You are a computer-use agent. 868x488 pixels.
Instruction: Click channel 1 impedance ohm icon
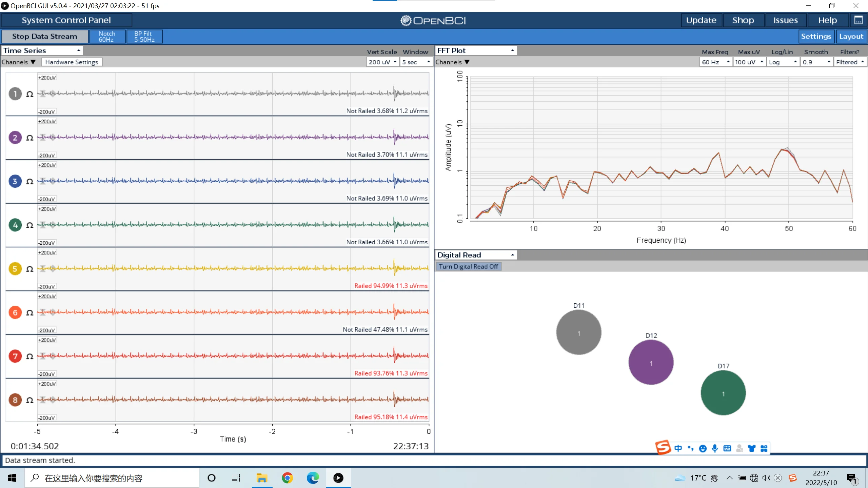pyautogui.click(x=30, y=94)
